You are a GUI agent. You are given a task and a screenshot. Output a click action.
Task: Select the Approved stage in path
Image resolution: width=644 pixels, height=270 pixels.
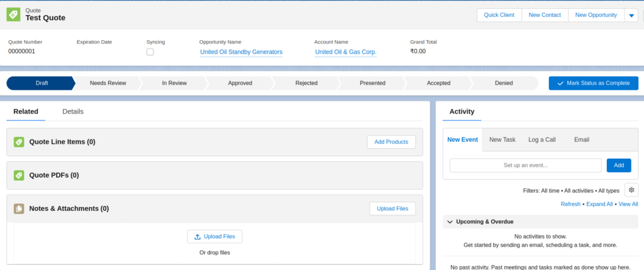240,83
